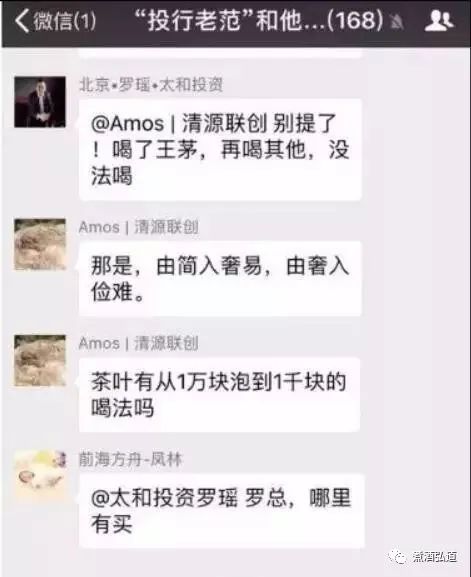471x577 pixels.
Task: Tap the 微信(1) back label
Action: click(x=65, y=21)
